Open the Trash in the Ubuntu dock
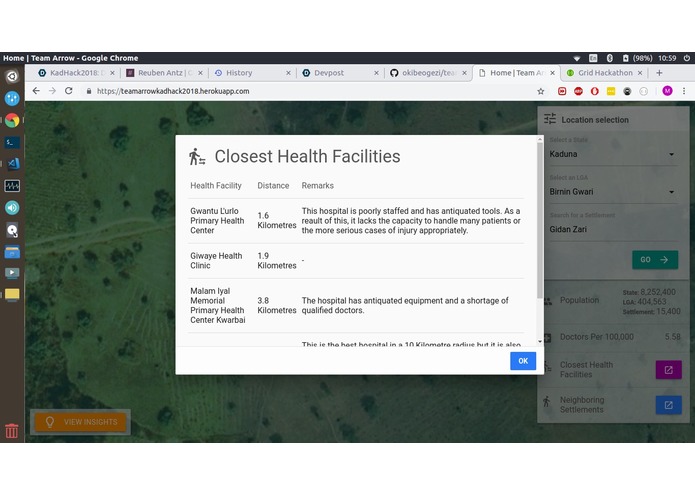Image resolution: width=695 pixels, height=494 pixels. pos(12,430)
